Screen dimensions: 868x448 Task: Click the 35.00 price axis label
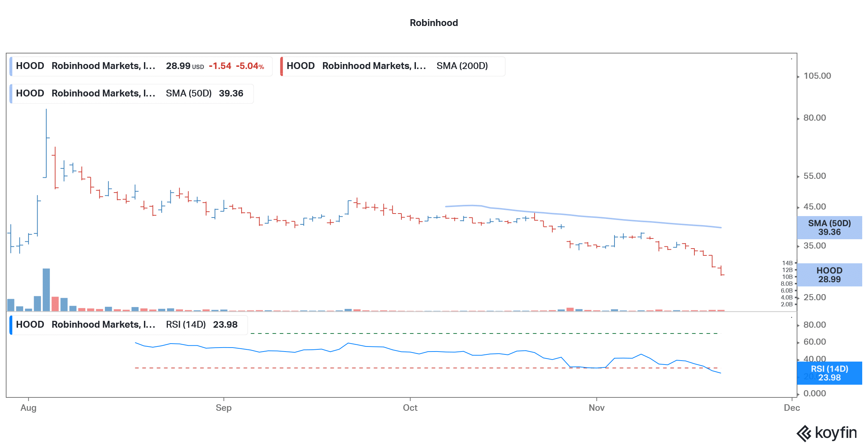[814, 246]
